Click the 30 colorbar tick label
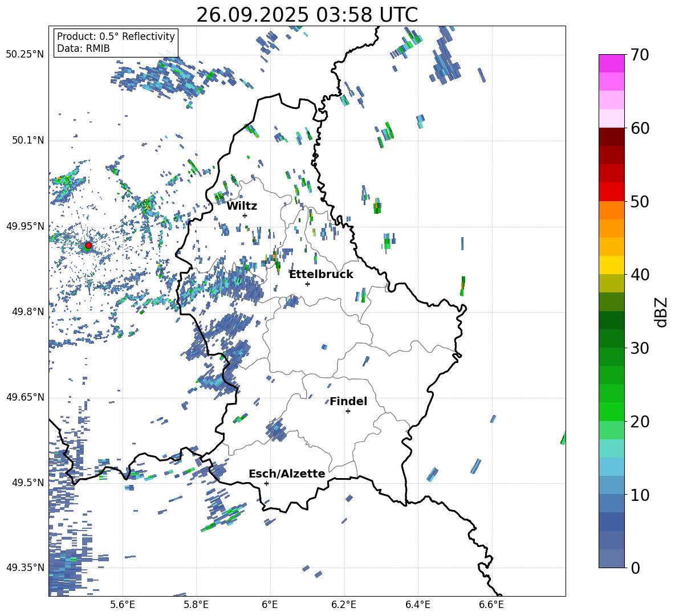The width and height of the screenshot is (675, 616). coord(640,348)
